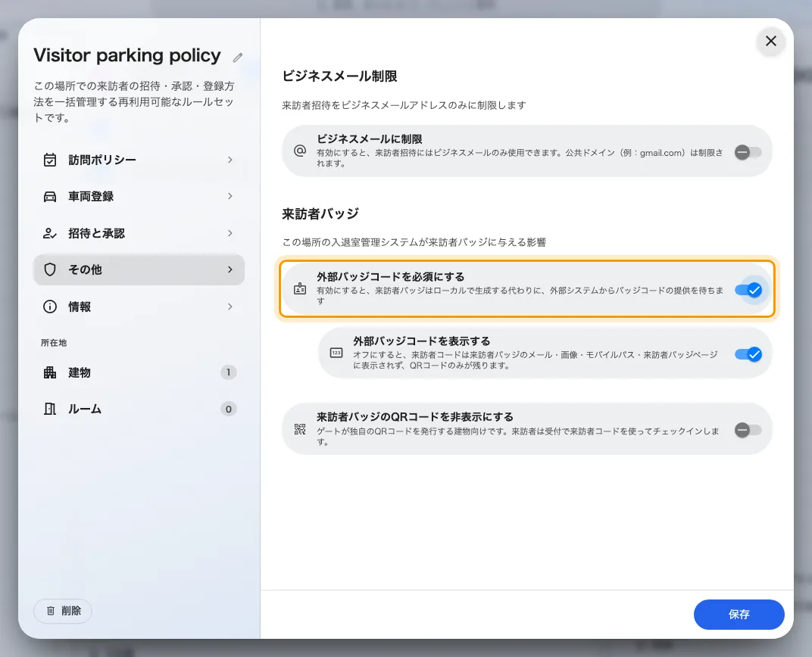
Task: Click the car icon next to 車両登録
Action: point(50,197)
